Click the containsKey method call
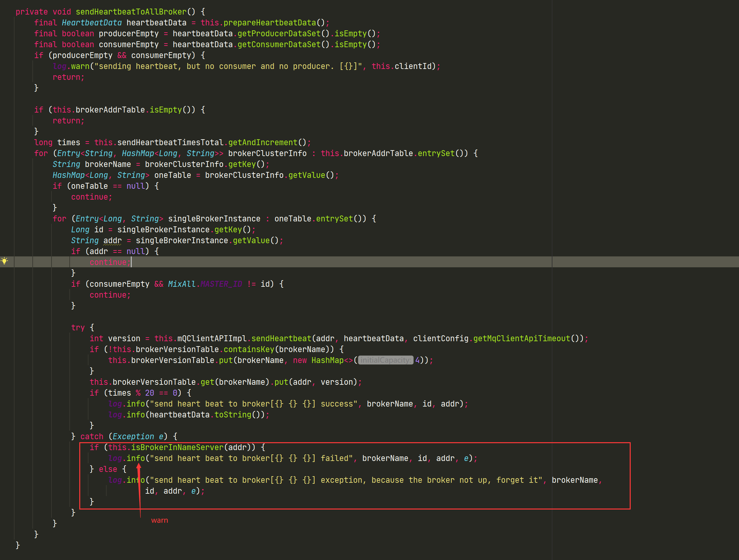739x560 pixels. coord(249,349)
